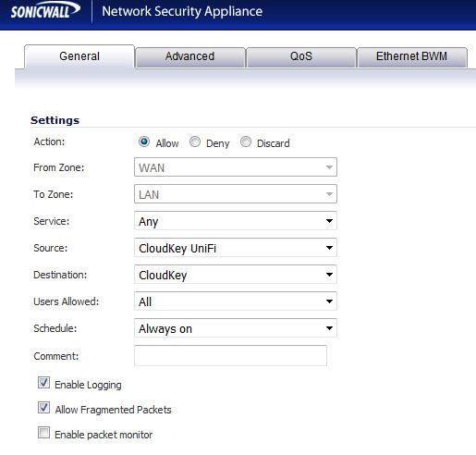Viewport: 476px width, 455px height.
Task: Expand the Source dropdown CloudKey UniFi
Action: click(x=236, y=248)
